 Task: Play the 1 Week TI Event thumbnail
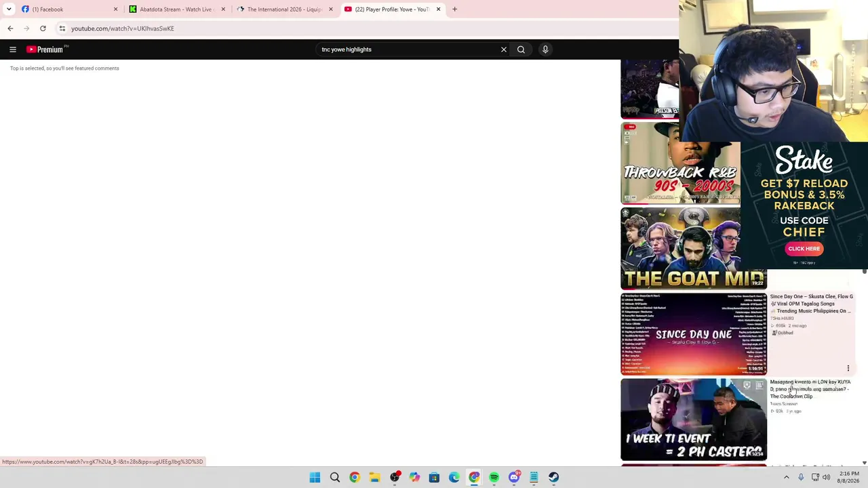(x=694, y=420)
